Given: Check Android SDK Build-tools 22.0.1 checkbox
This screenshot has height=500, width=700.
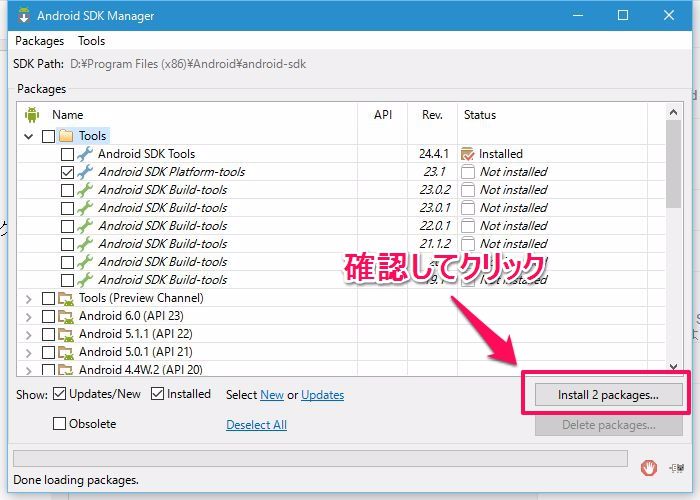Looking at the screenshot, I should click(67, 226).
